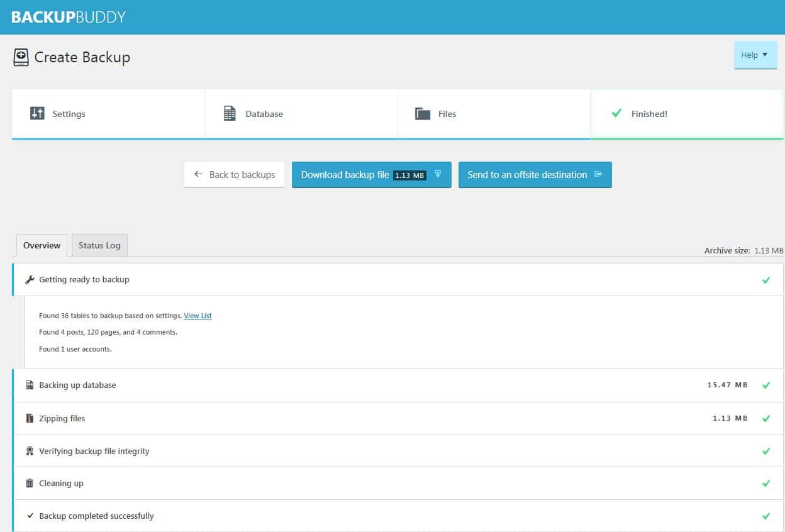785x532 pixels.
Task: Click the trash icon next to Cleaning up
Action: click(30, 483)
